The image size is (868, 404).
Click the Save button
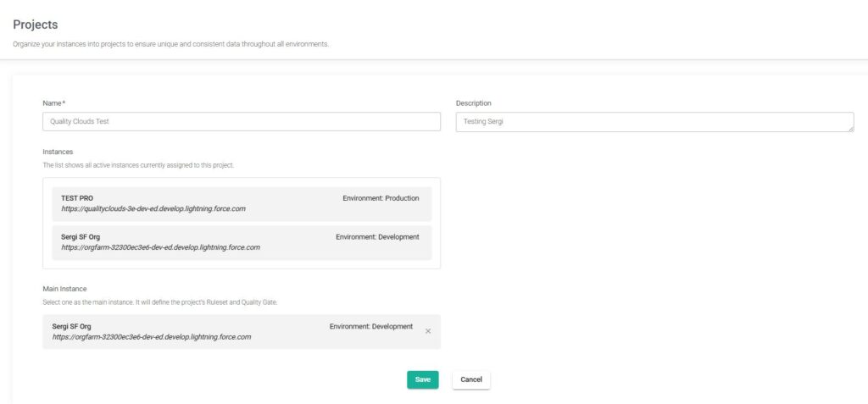pos(422,379)
